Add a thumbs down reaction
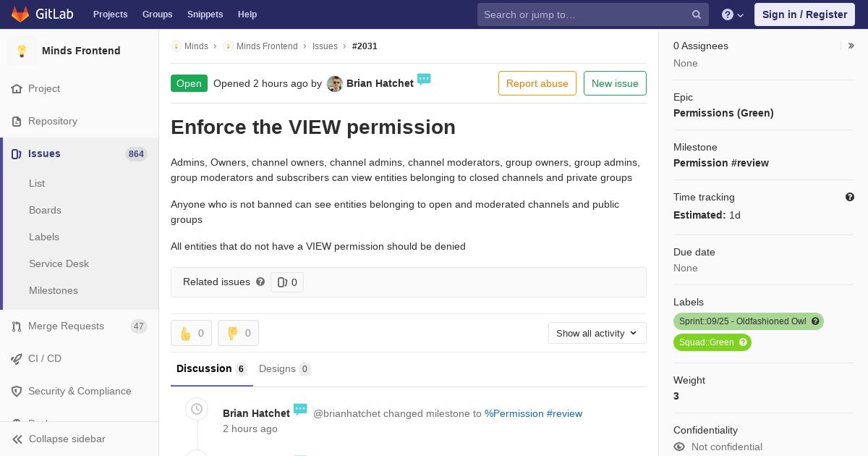The image size is (868, 456). coord(238,333)
